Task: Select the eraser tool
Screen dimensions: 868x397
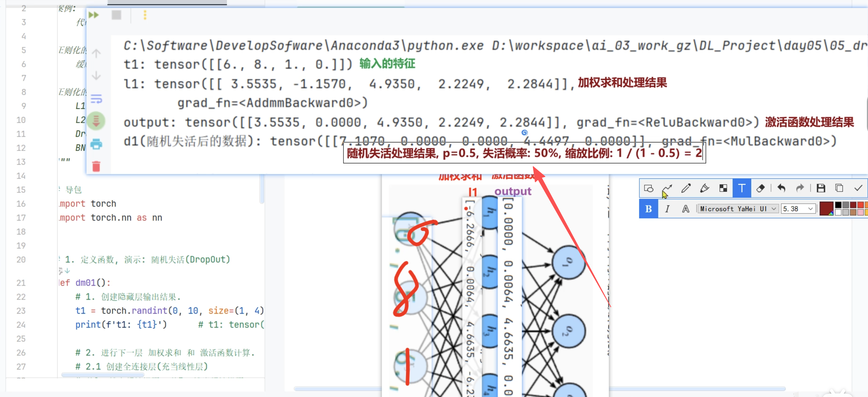Action: (x=761, y=188)
